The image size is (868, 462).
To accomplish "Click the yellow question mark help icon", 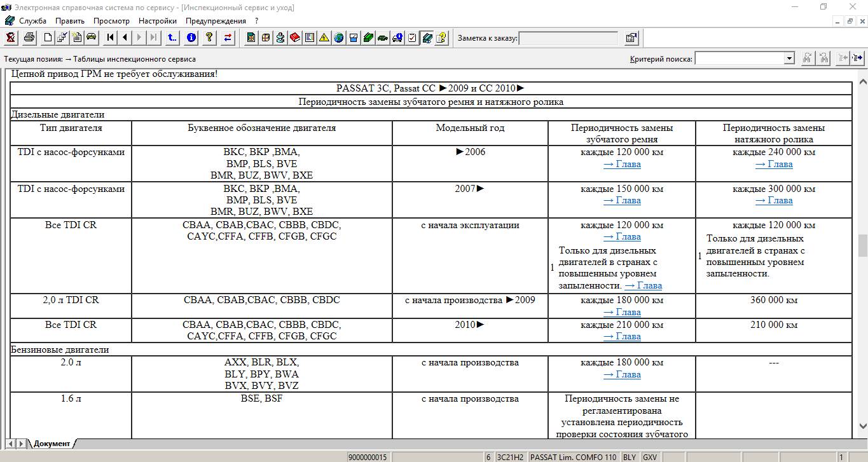I will (209, 37).
